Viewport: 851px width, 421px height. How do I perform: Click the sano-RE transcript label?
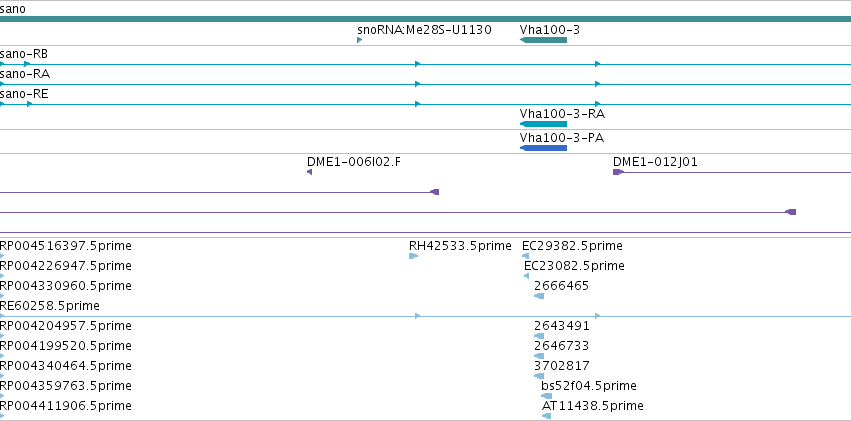click(x=24, y=94)
